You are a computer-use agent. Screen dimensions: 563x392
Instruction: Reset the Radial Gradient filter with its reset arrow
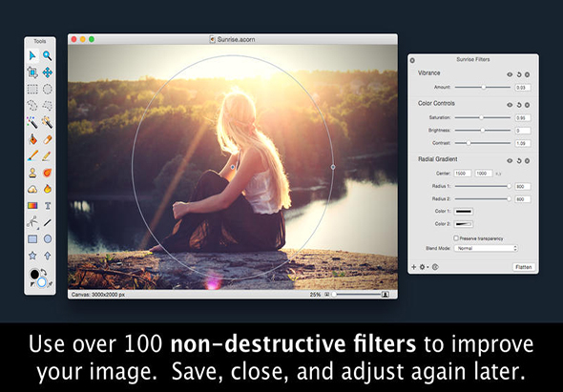tap(519, 161)
